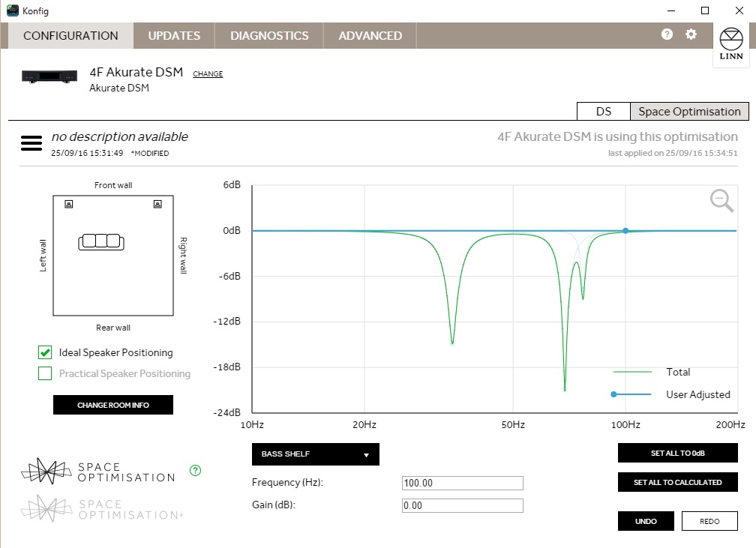Viewport: 756px width, 548px height.
Task: Click the Change device link
Action: (208, 73)
